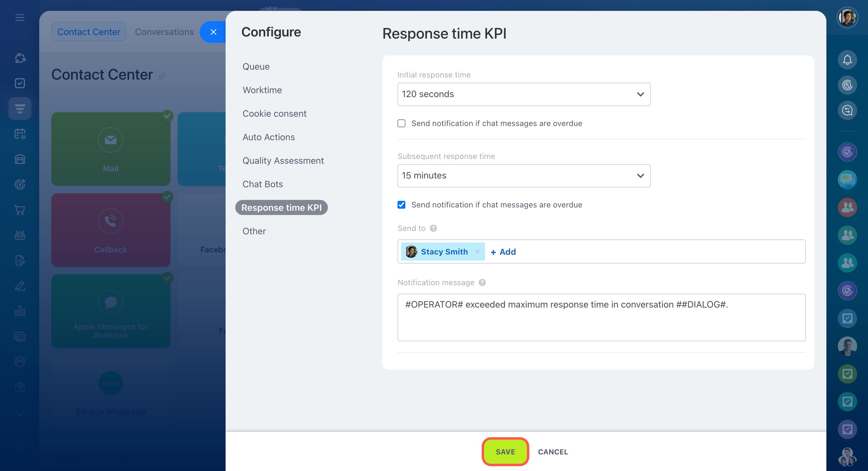
Task: Open the man's avatar chat in right panel
Action: (x=847, y=346)
